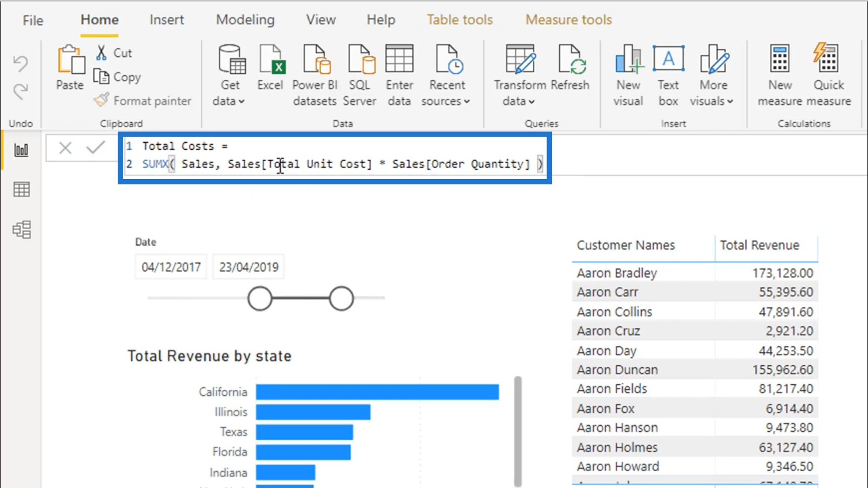Sort by Total Revenue column header

click(759, 245)
